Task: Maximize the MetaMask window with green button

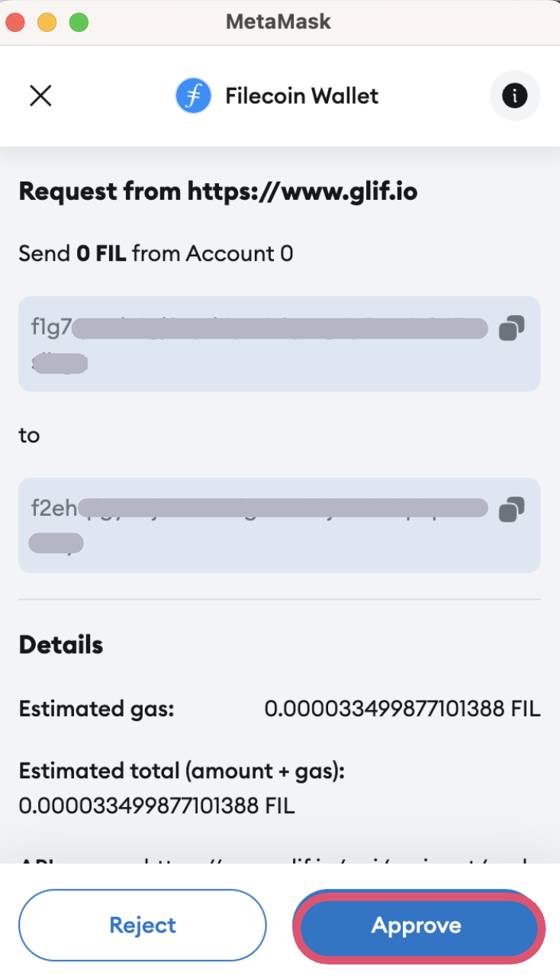Action: (x=79, y=22)
